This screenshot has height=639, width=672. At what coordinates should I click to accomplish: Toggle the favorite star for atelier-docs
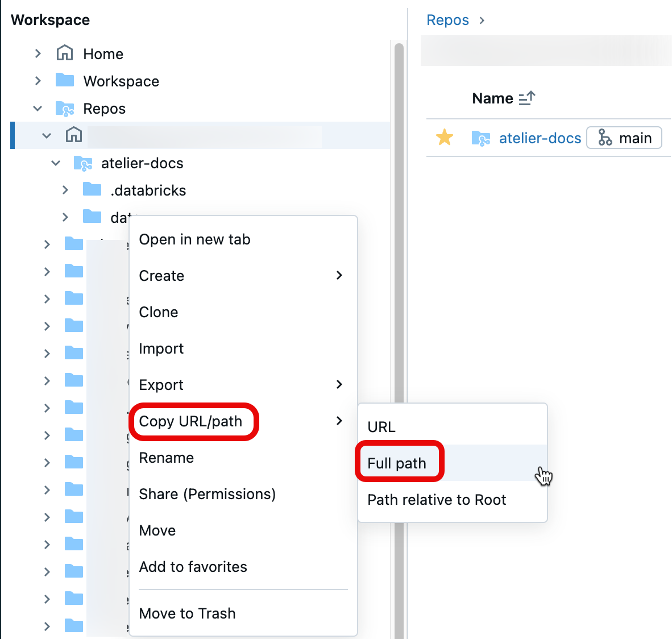click(x=445, y=138)
